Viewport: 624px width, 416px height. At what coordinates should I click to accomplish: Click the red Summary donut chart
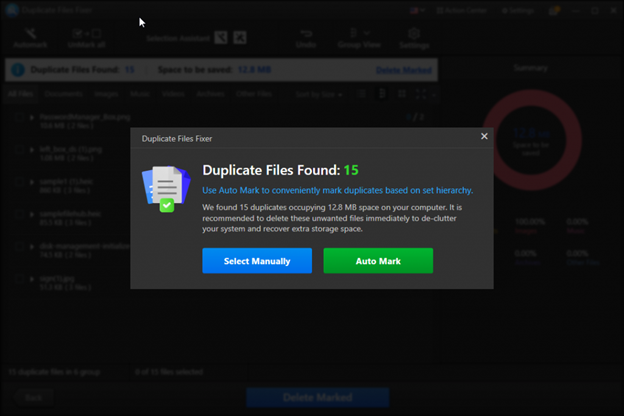click(x=532, y=139)
